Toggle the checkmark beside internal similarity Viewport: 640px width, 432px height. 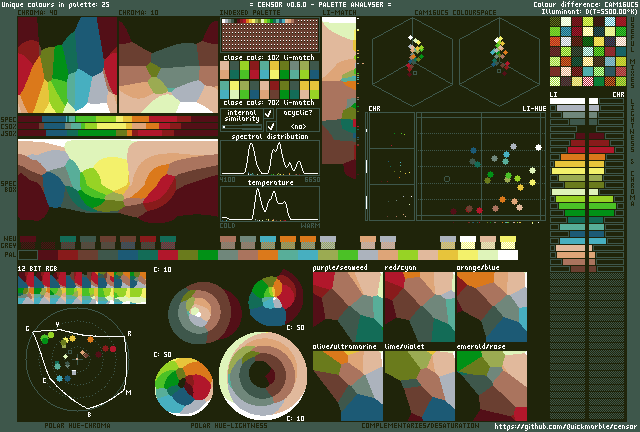269,114
